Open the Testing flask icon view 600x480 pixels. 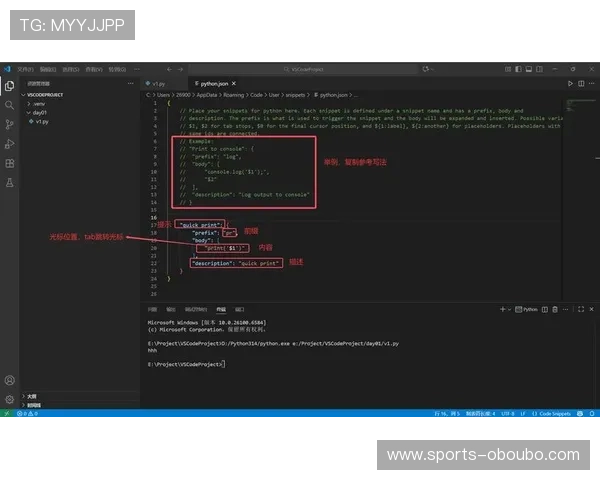pos(10,182)
